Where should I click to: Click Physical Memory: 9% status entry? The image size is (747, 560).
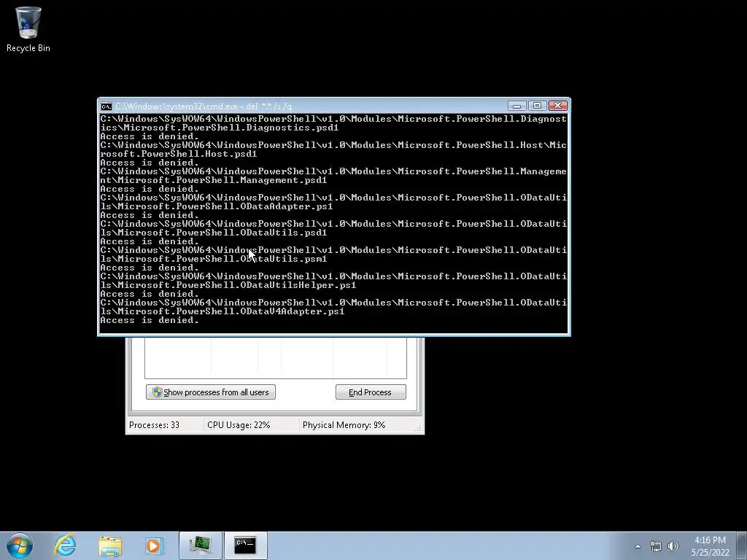point(344,425)
